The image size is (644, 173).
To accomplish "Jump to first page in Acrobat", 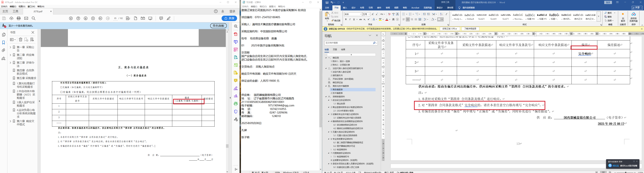I will click(71, 18).
